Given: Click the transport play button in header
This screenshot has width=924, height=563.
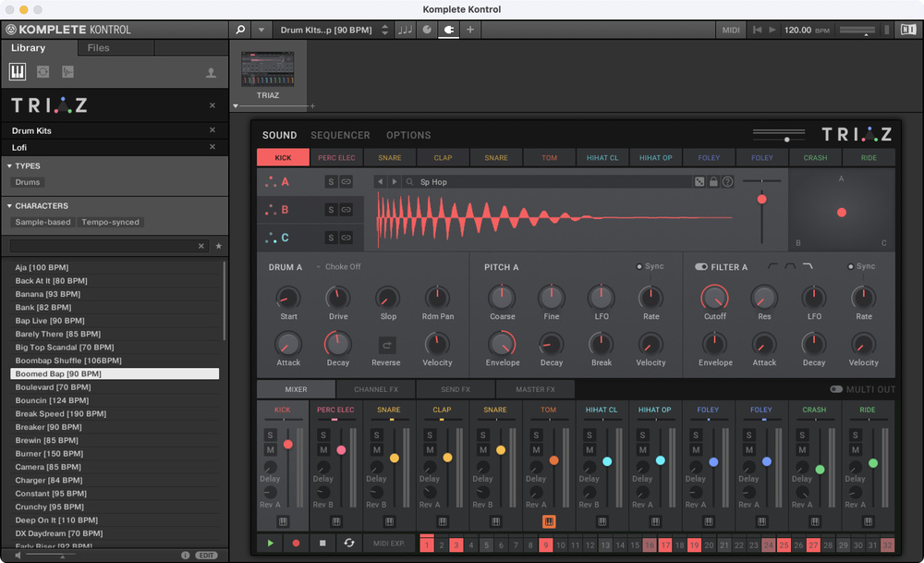Looking at the screenshot, I should [x=772, y=30].
